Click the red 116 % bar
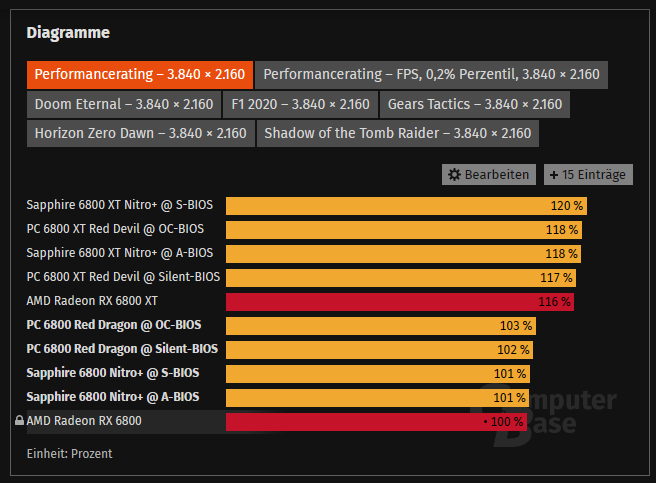 pos(400,302)
